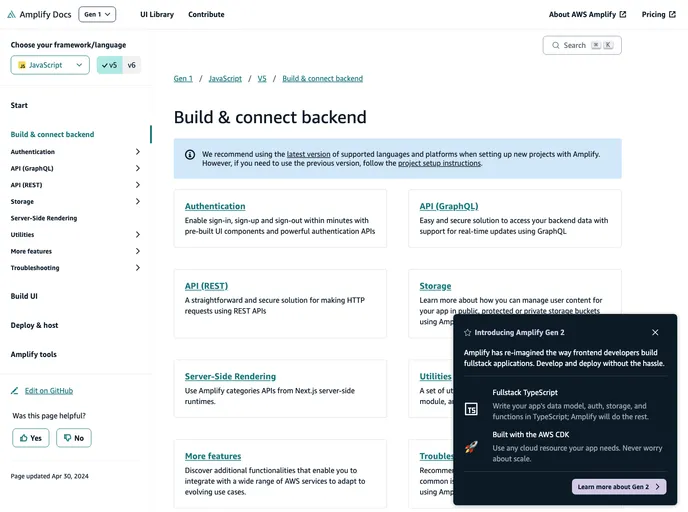688x512 pixels.
Task: Click the JS badge icon in framework selector
Action: pos(22,65)
